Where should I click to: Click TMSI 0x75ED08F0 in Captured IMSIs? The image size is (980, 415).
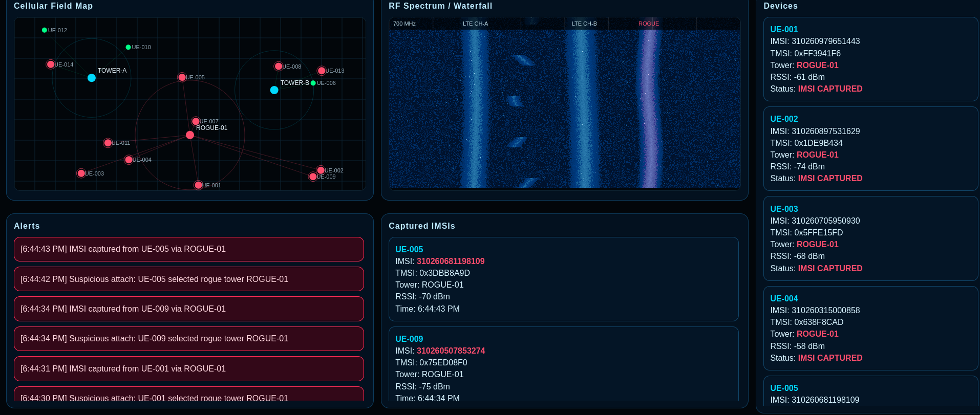tap(431, 362)
